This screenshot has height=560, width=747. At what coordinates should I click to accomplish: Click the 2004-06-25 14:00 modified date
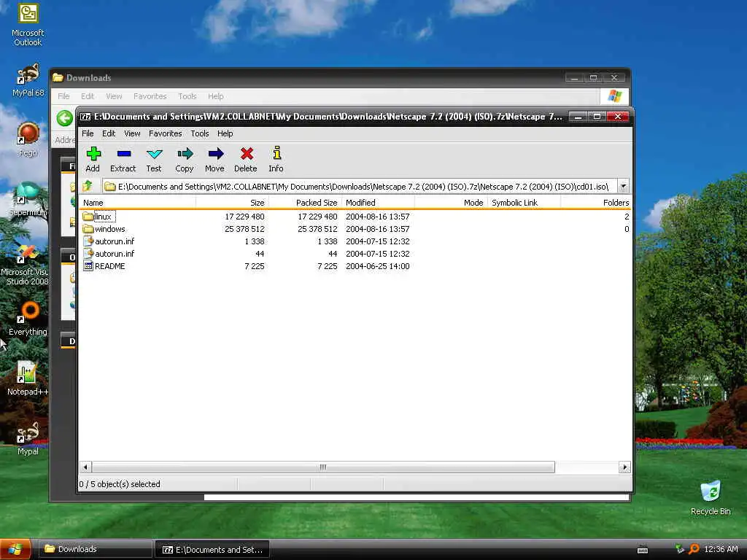(378, 266)
